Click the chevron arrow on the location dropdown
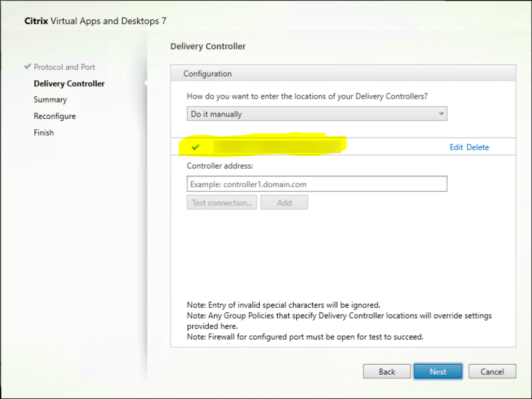Image resolution: width=532 pixels, height=399 pixels. [440, 114]
